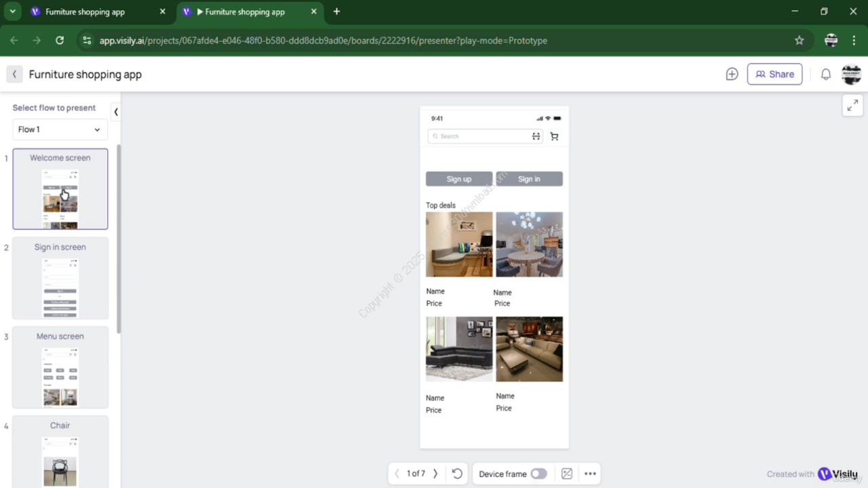Open the three-dots more options menu
Image resolution: width=868 pixels, height=488 pixels.
pos(590,474)
